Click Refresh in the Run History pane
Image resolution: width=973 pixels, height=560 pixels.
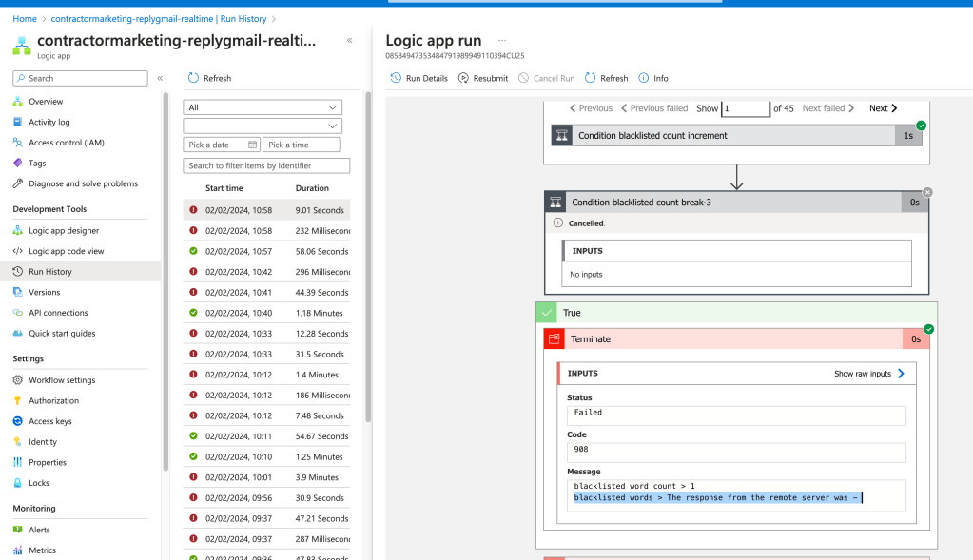point(209,78)
